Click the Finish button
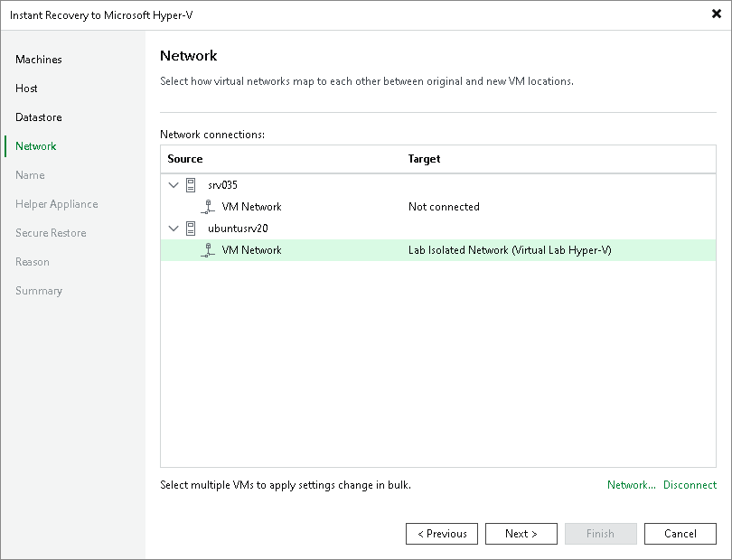The image size is (732, 560). 600,534
